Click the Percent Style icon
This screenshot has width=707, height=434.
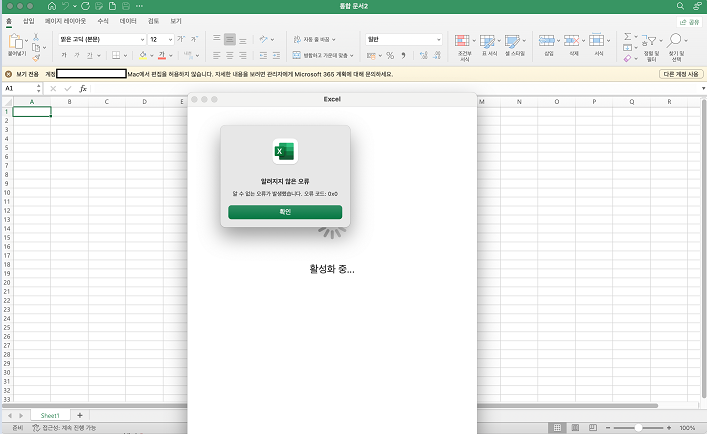coord(390,55)
